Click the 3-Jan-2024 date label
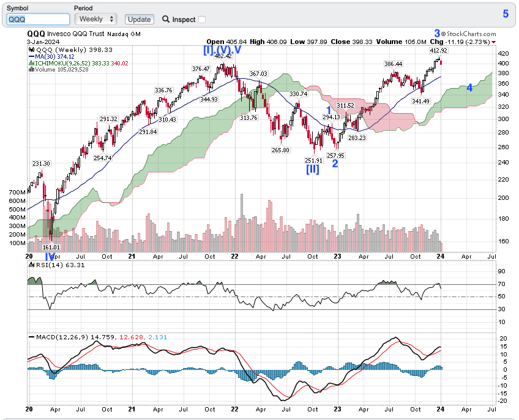This screenshot has height=420, width=519. (43, 42)
